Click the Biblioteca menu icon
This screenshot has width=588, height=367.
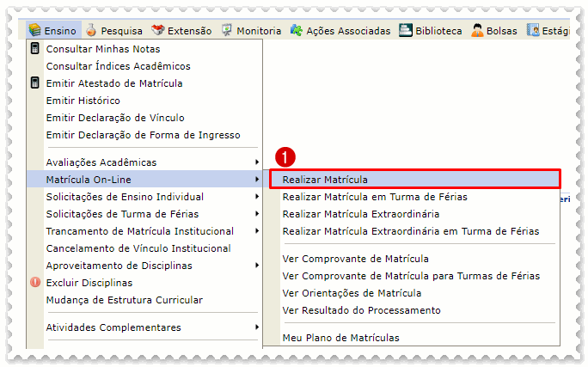point(405,30)
